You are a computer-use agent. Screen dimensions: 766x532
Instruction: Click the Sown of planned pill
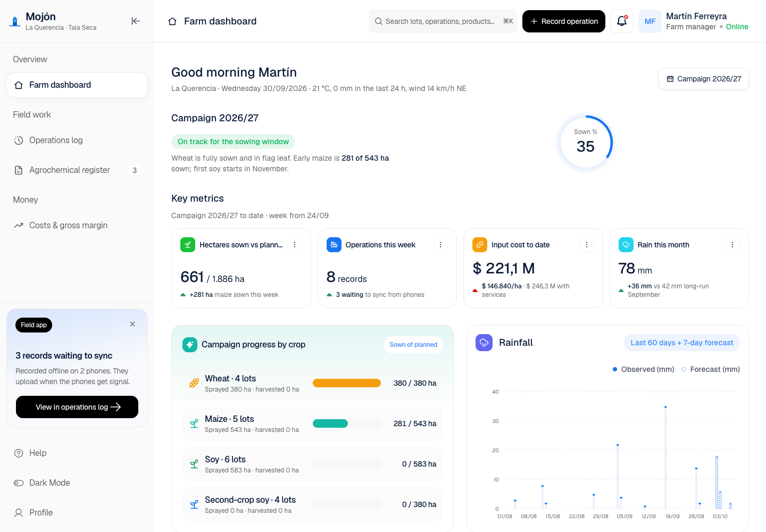pos(413,345)
